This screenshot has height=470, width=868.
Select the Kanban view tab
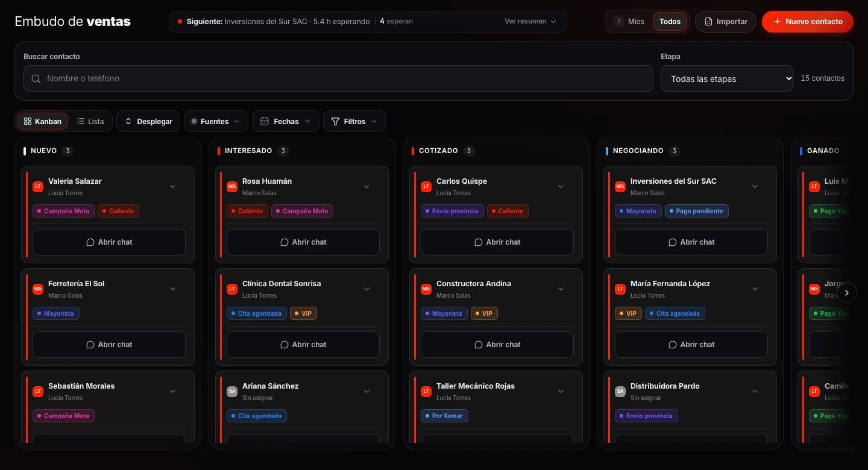(42, 121)
